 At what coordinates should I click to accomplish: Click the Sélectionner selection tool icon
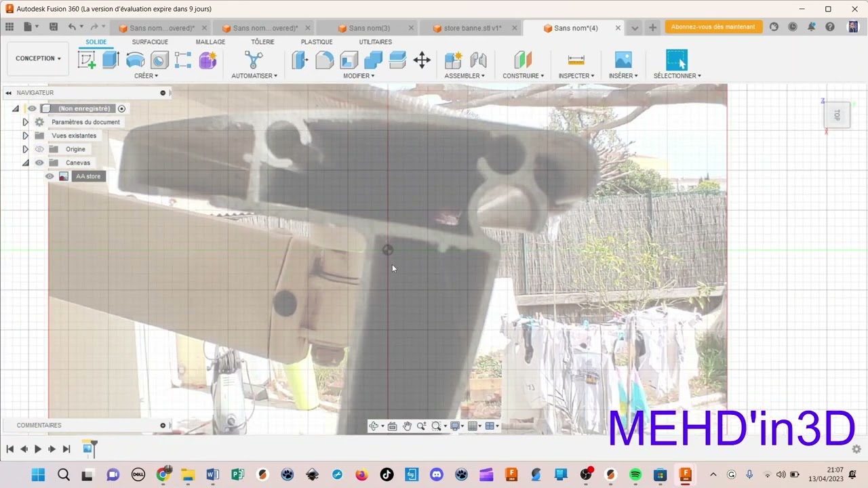click(x=677, y=60)
